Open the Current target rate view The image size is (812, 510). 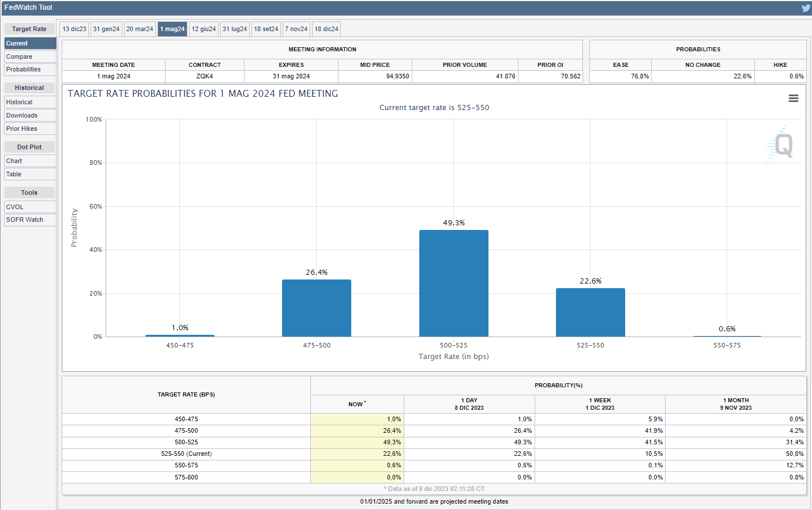coord(30,43)
